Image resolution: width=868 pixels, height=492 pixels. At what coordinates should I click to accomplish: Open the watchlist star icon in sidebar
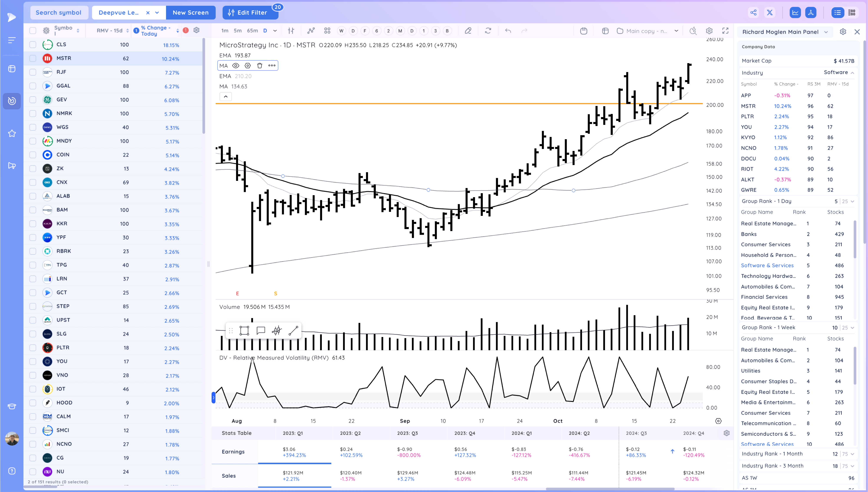(12, 133)
